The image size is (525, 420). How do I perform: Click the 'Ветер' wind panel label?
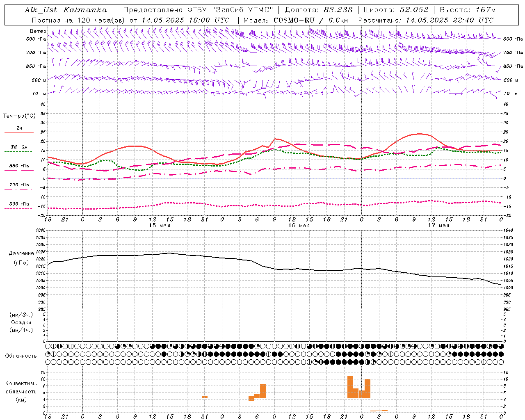(38, 31)
